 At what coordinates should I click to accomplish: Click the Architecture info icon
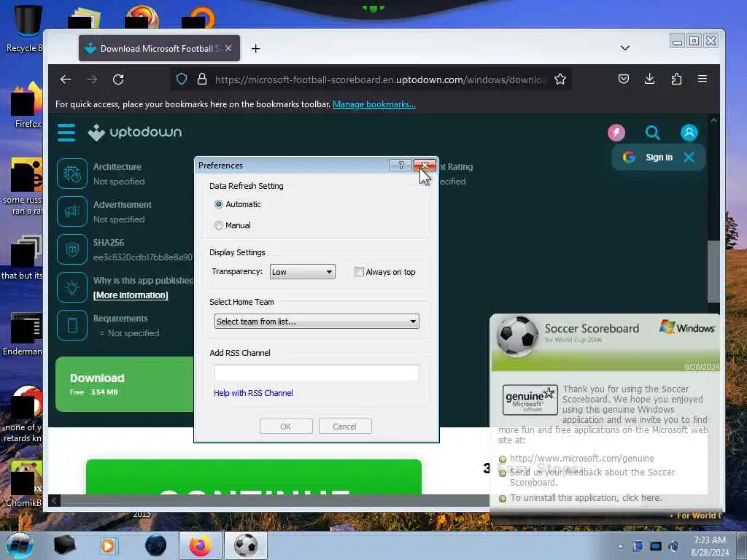coord(72,174)
